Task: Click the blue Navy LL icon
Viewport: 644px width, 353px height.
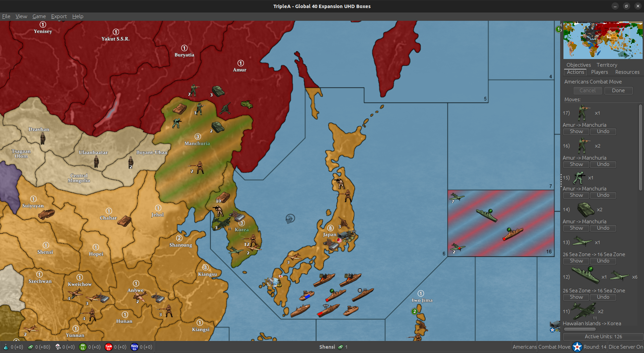Action: coord(135,347)
